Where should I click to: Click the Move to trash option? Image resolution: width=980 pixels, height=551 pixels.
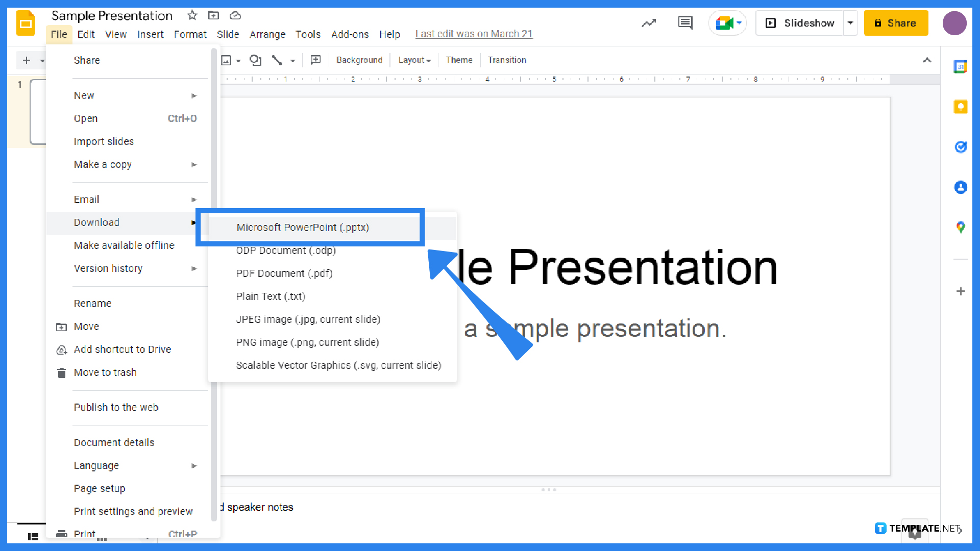(x=105, y=373)
